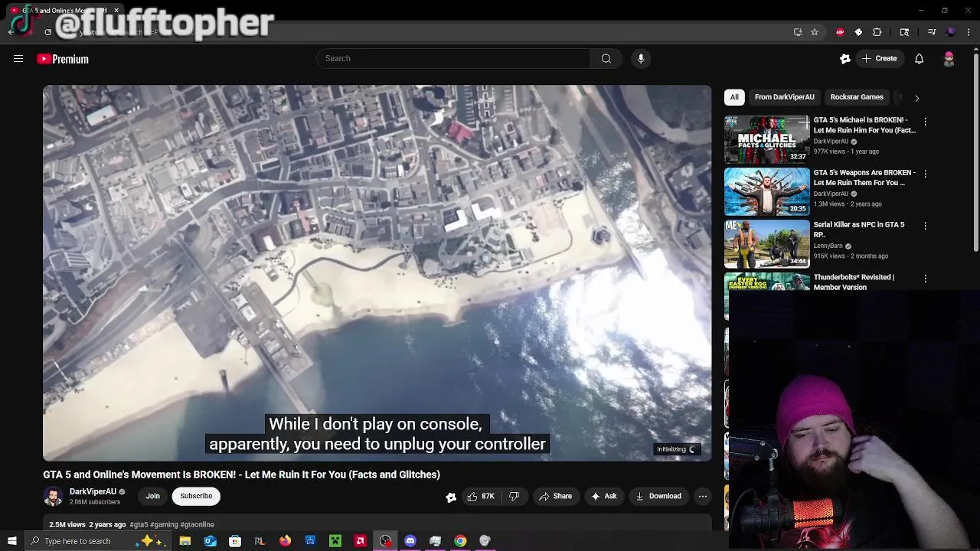This screenshot has width=980, height=551.
Task: Open Google Chrome from the taskbar
Action: pyautogui.click(x=460, y=541)
